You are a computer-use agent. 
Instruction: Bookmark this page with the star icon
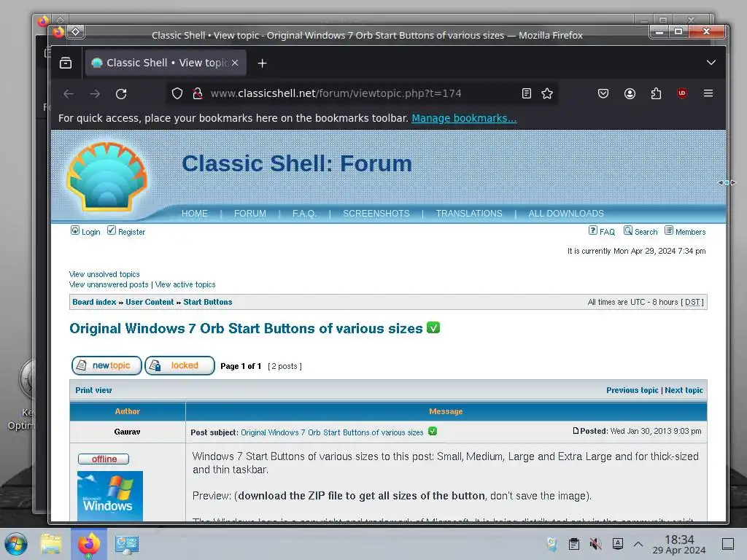click(x=547, y=93)
